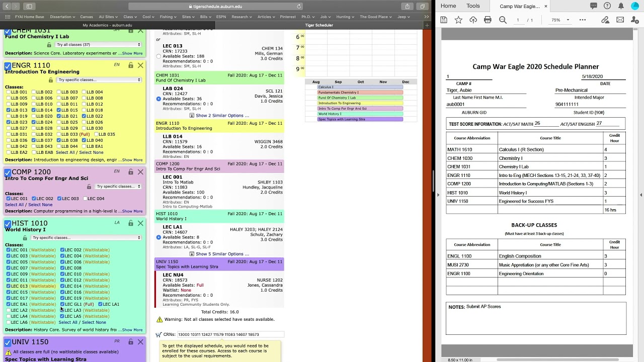644x362 pixels.
Task: Open 'Try all classes (37)' dropdown
Action: pos(98,45)
